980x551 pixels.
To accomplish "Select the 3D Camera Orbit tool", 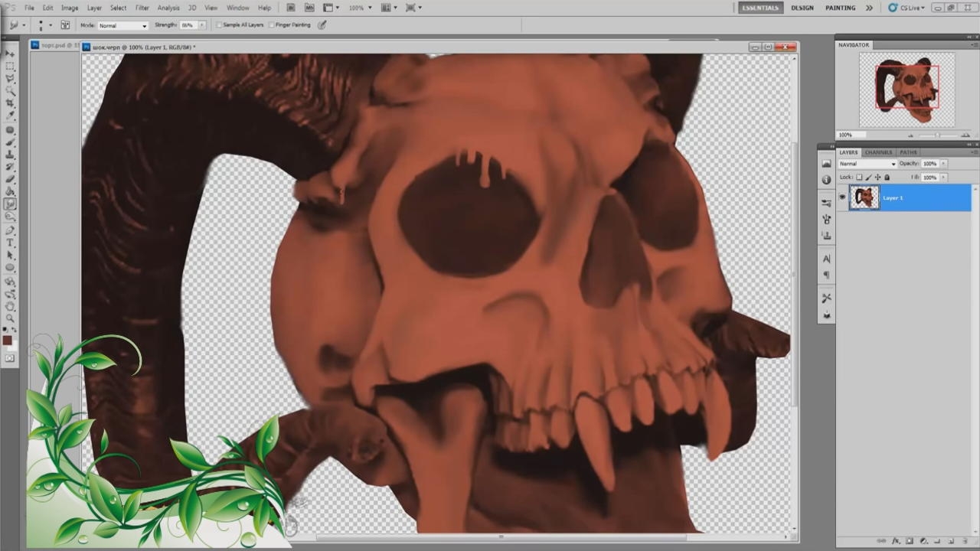I will pos(10,294).
